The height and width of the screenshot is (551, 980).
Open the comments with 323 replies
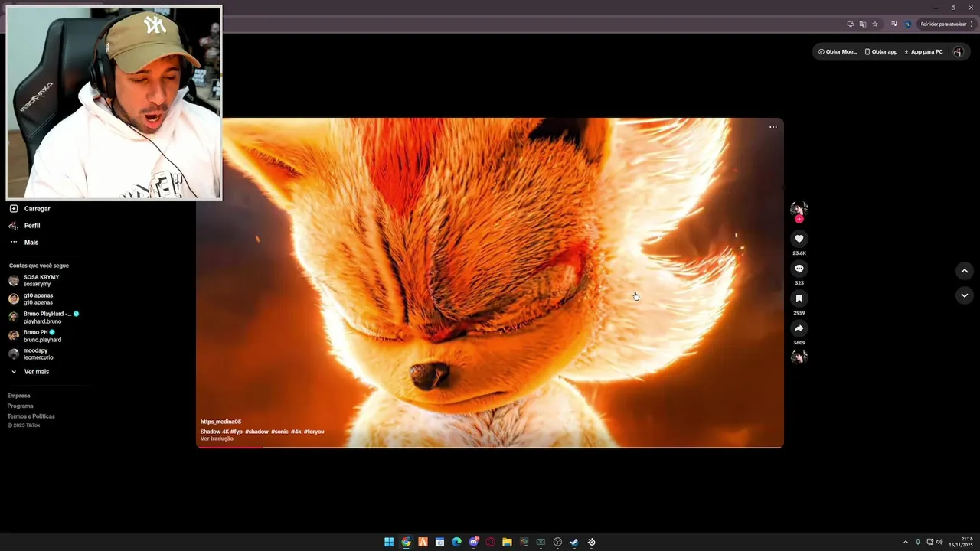pos(799,269)
